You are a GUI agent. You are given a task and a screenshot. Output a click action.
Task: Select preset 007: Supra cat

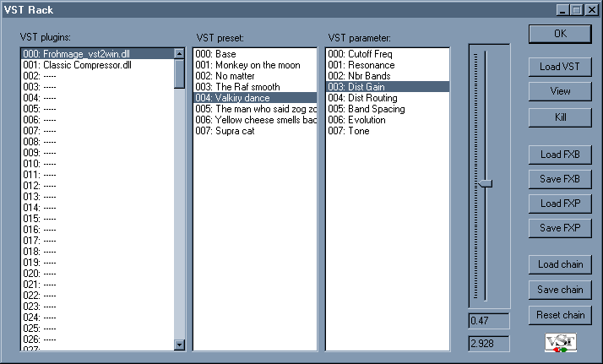255,131
